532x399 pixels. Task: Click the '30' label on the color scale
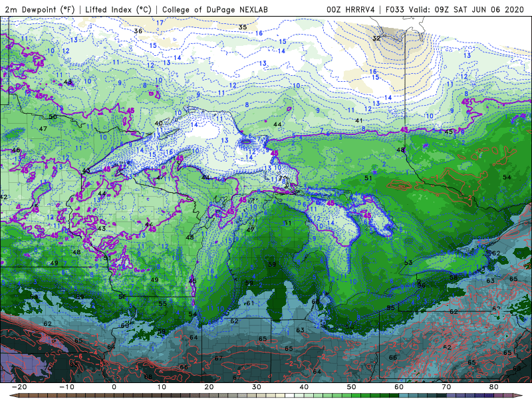(x=257, y=387)
